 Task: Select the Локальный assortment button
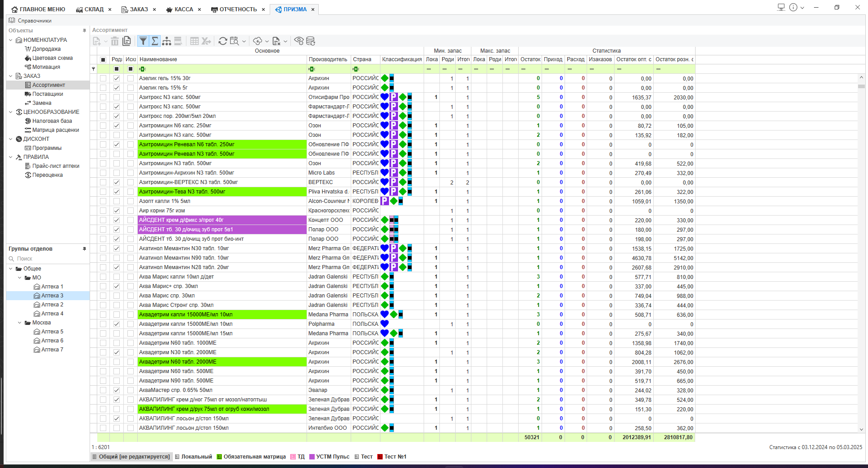194,457
